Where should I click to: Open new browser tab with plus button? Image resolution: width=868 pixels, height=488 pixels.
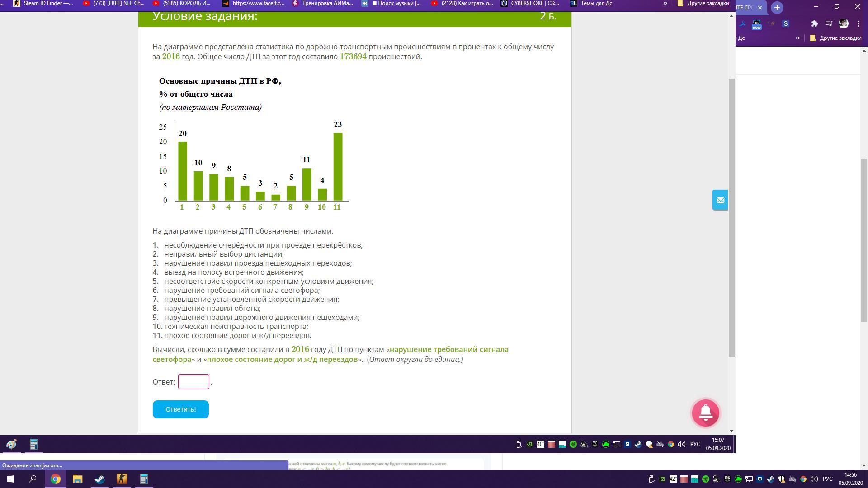point(777,8)
